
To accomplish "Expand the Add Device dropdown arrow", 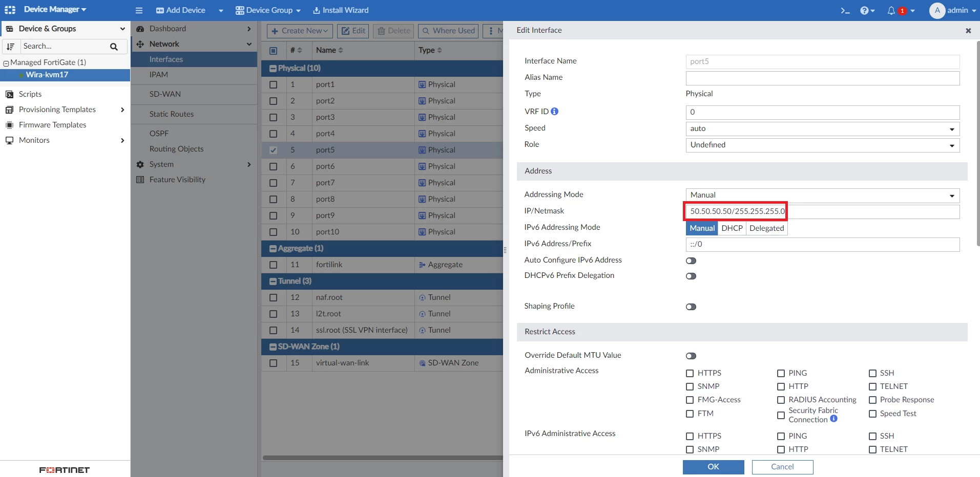I will 221,11.
